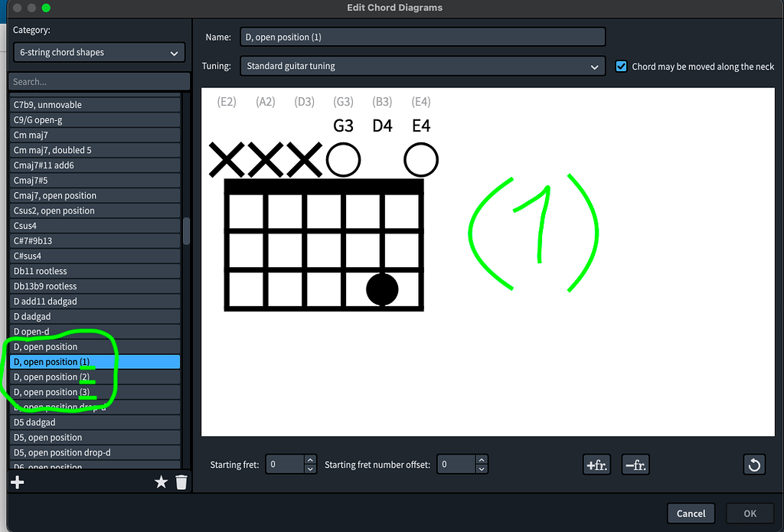The height and width of the screenshot is (532, 784).
Task: Add a new chord shape with the plus icon
Action: tap(17, 482)
